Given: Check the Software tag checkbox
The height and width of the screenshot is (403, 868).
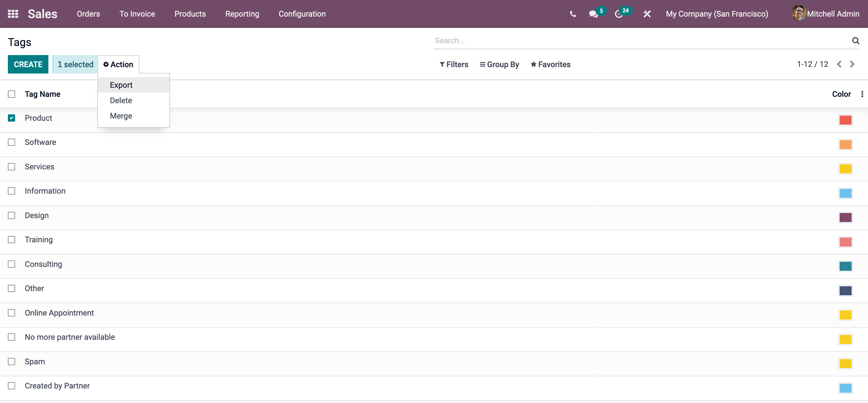Looking at the screenshot, I should coord(11,142).
